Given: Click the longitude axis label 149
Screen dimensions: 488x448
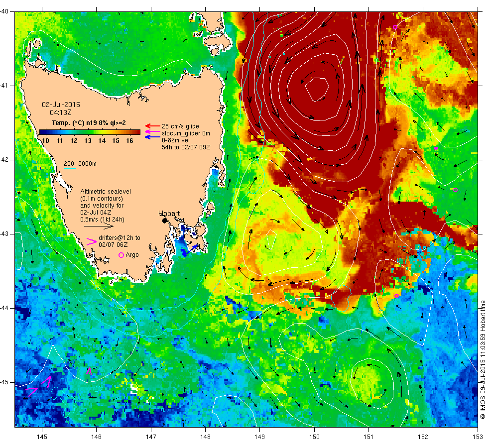Looking at the screenshot, I should [259, 437].
